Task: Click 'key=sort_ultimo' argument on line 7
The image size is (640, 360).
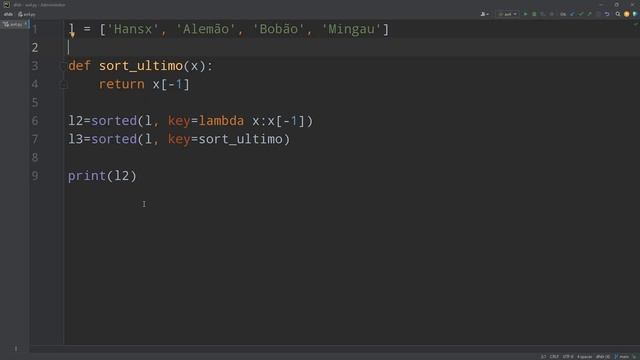Action: coord(225,139)
